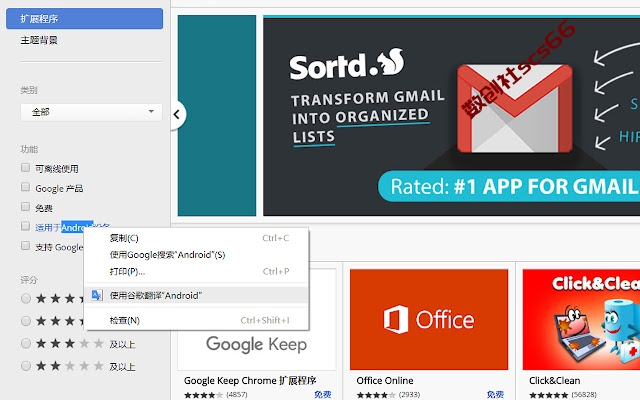640x400 pixels.
Task: Click the teal previous-slide banner panel
Action: coord(217,116)
